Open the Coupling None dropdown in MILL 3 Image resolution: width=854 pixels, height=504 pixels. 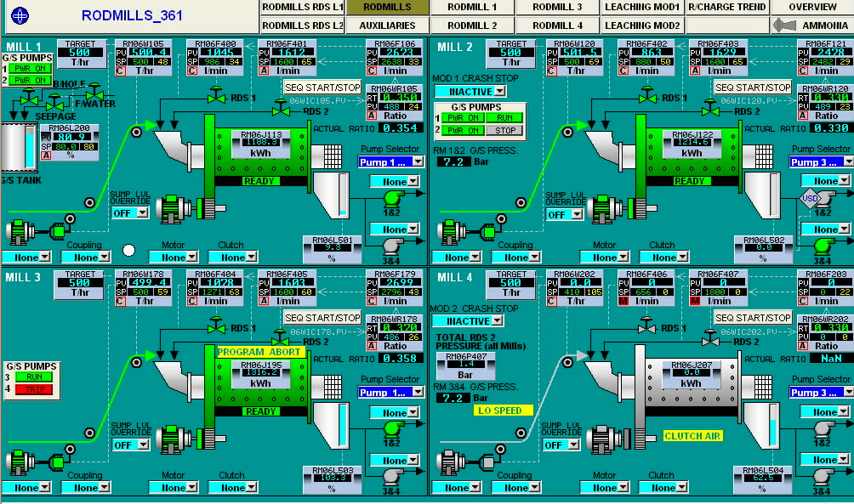coord(85,487)
